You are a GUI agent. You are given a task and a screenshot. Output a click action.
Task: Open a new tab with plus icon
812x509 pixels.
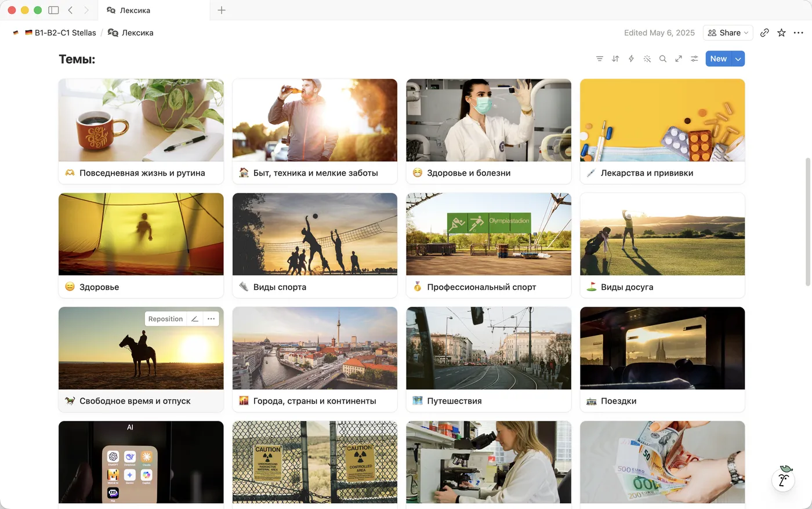[222, 10]
